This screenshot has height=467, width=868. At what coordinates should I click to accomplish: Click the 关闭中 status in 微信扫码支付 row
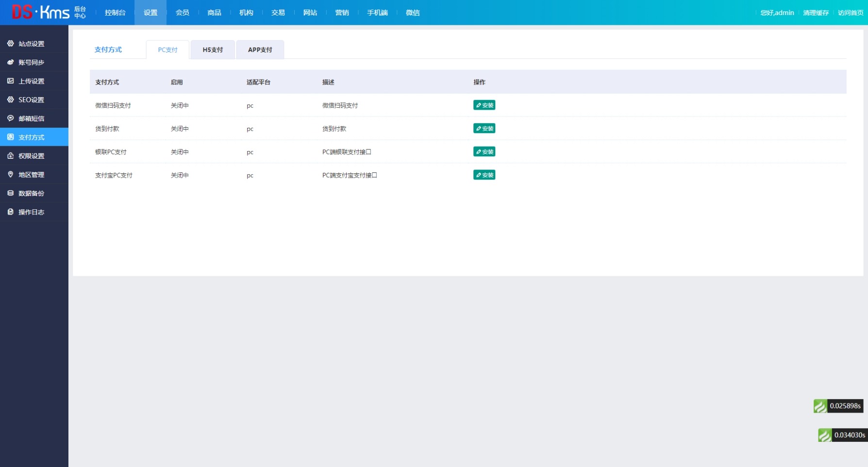180,105
